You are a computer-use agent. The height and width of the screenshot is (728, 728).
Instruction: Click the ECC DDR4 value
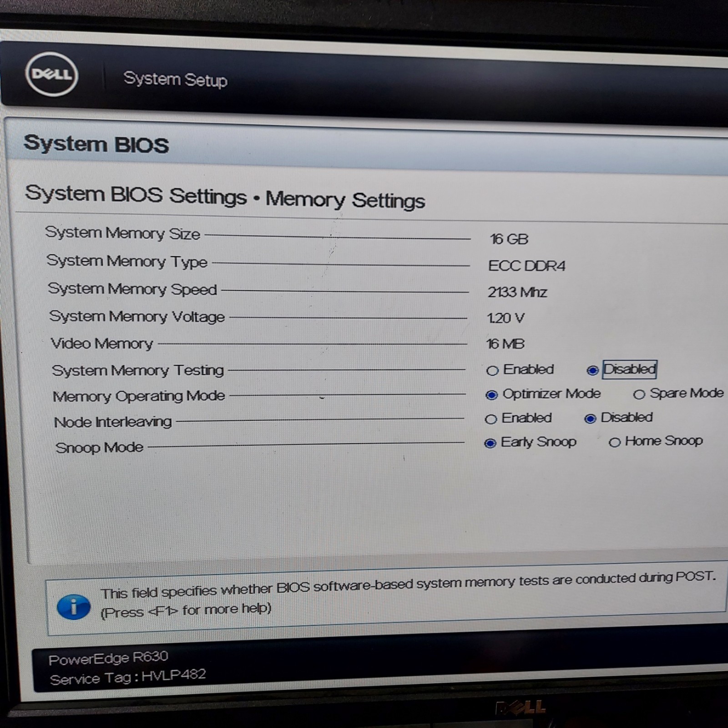click(526, 266)
